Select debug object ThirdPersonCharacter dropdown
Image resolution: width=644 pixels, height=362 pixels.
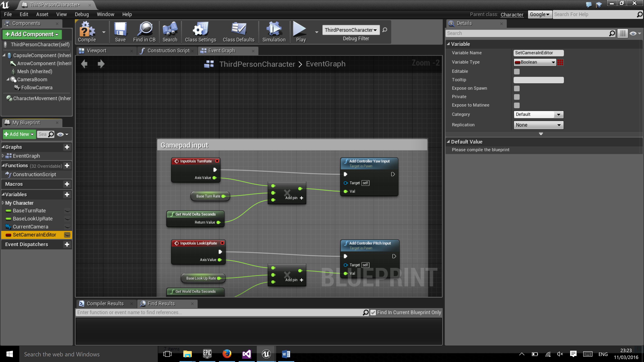(351, 30)
